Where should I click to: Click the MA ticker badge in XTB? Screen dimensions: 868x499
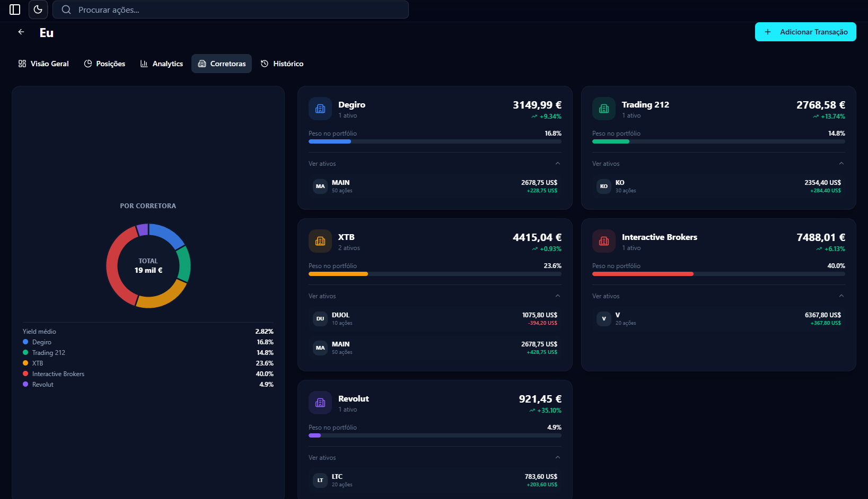(x=320, y=348)
